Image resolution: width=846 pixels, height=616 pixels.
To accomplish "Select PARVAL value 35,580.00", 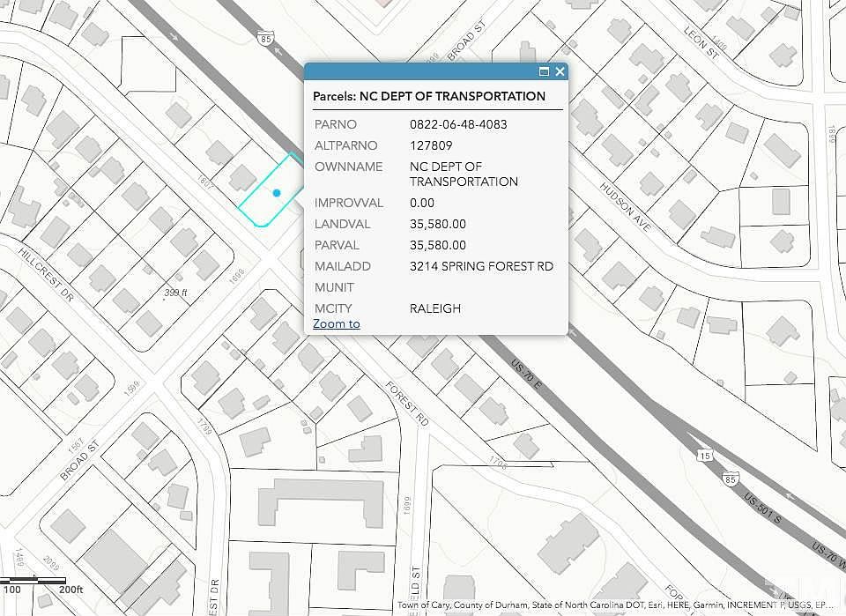I will pos(438,245).
